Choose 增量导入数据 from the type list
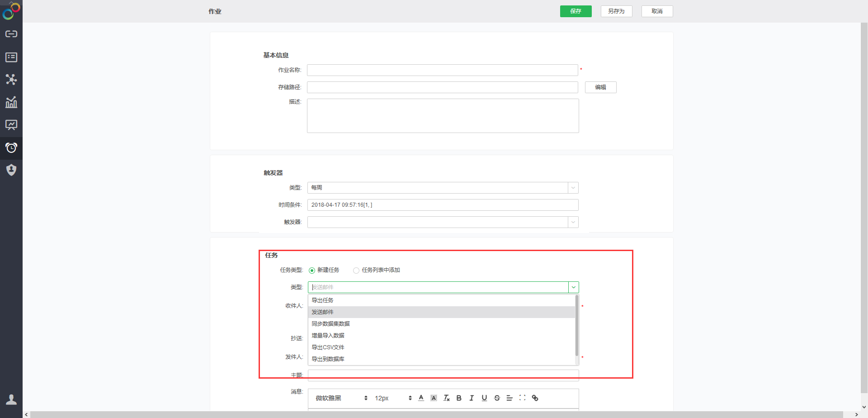The height and width of the screenshot is (418, 868). click(x=442, y=336)
